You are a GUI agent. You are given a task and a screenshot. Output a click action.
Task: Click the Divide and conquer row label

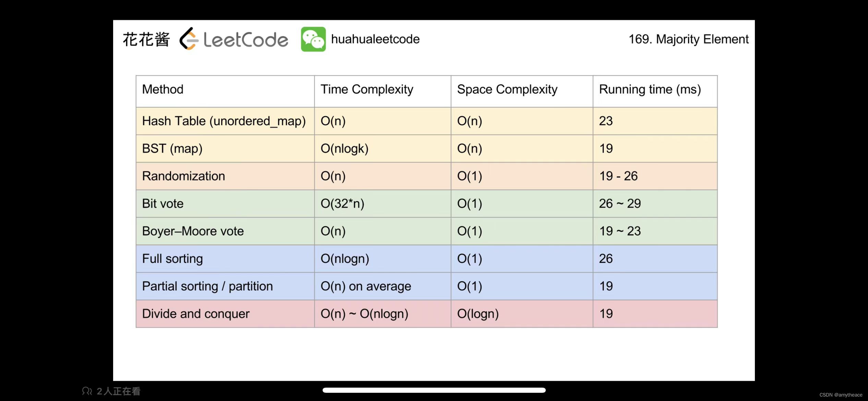[196, 314]
